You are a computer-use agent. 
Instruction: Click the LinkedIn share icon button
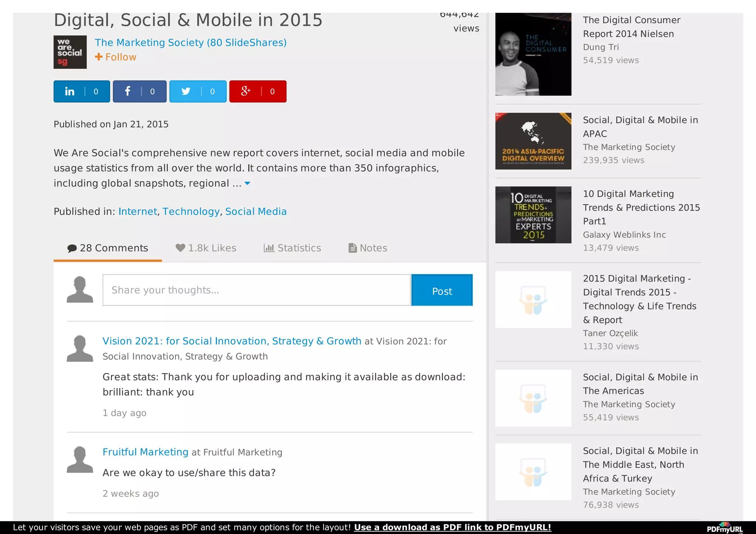[82, 91]
